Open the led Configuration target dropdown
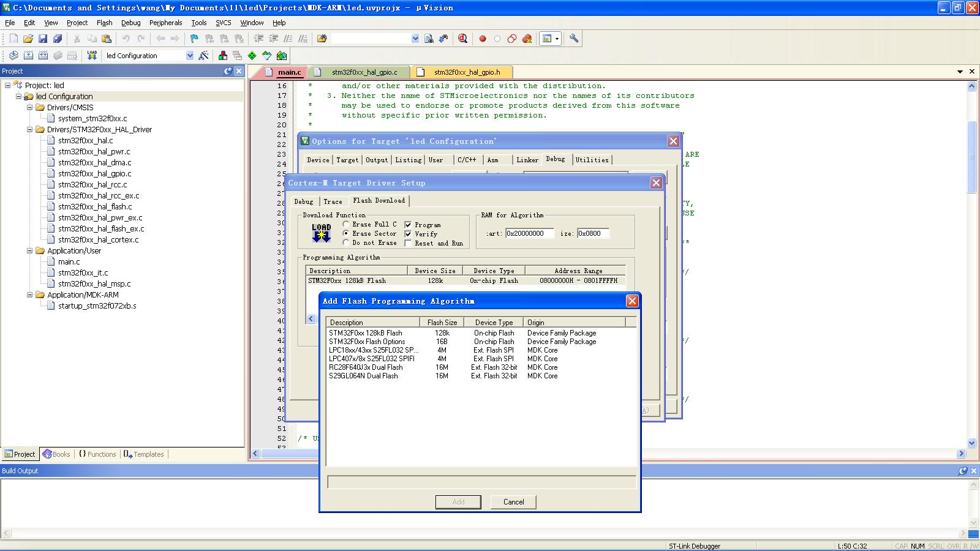This screenshot has width=980, height=551. coord(190,56)
